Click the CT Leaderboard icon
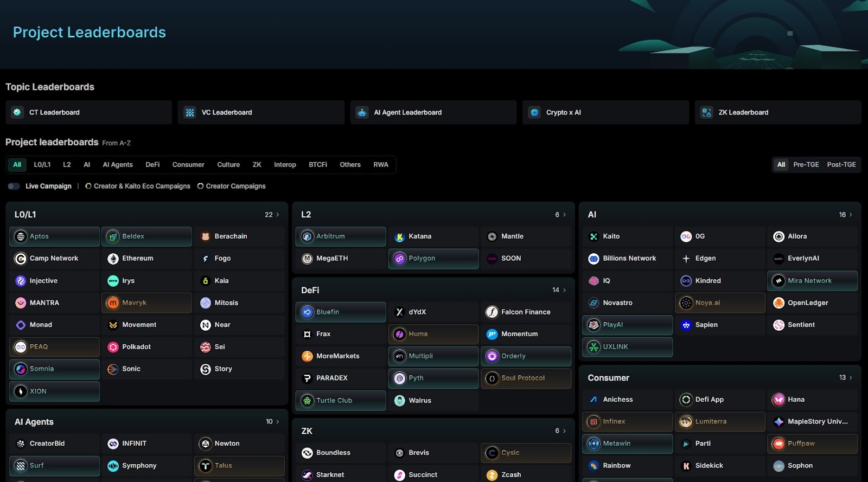 17,112
